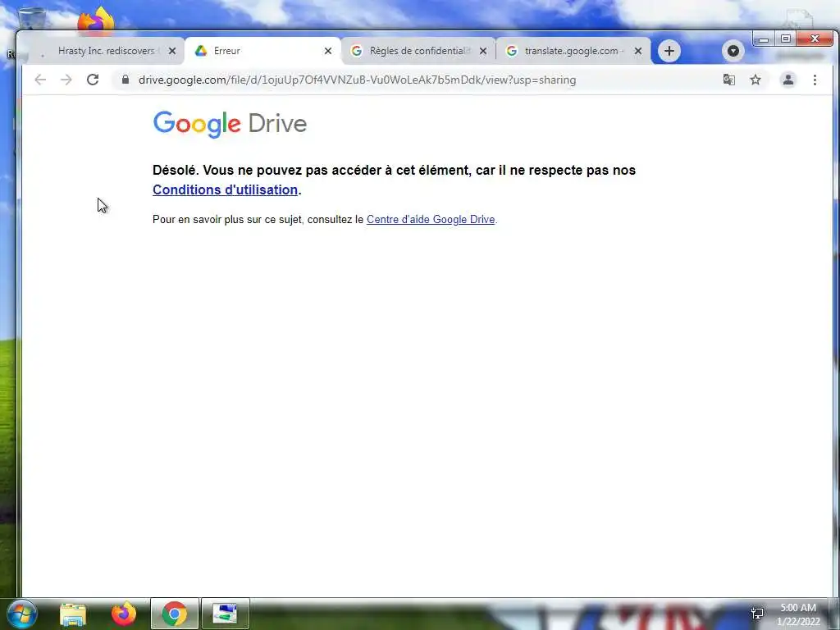Switch to Règles de confidentialité tab
This screenshot has height=630, width=840.
(418, 51)
